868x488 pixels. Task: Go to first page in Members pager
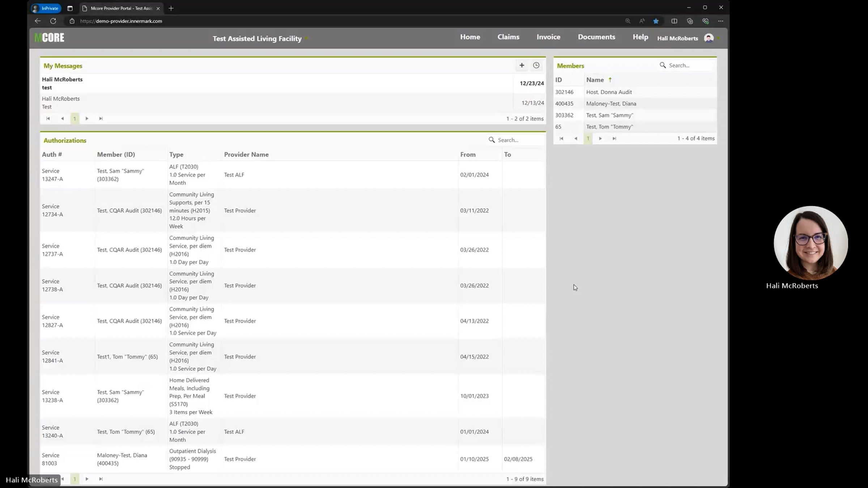561,138
